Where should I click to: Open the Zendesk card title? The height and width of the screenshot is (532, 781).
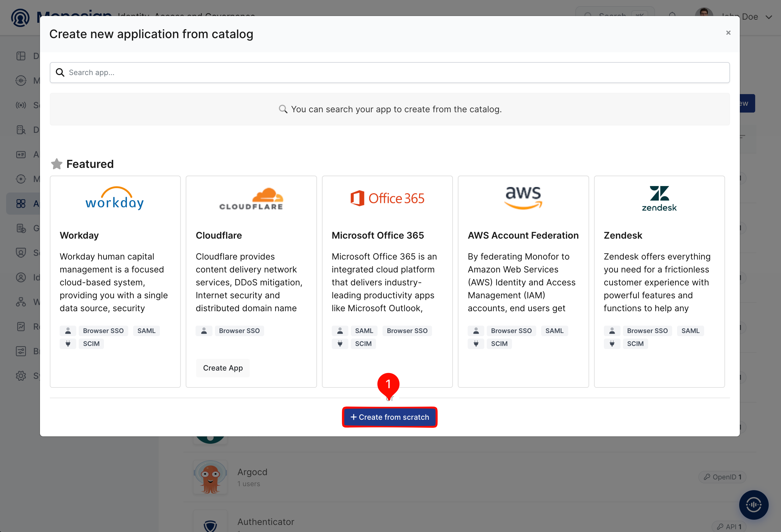click(x=623, y=235)
